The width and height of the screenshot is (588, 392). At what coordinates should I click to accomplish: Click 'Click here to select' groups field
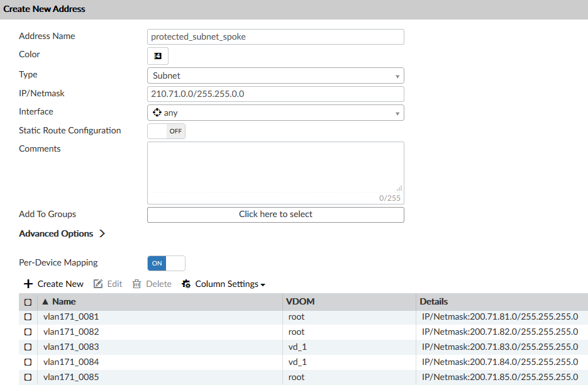[275, 215]
